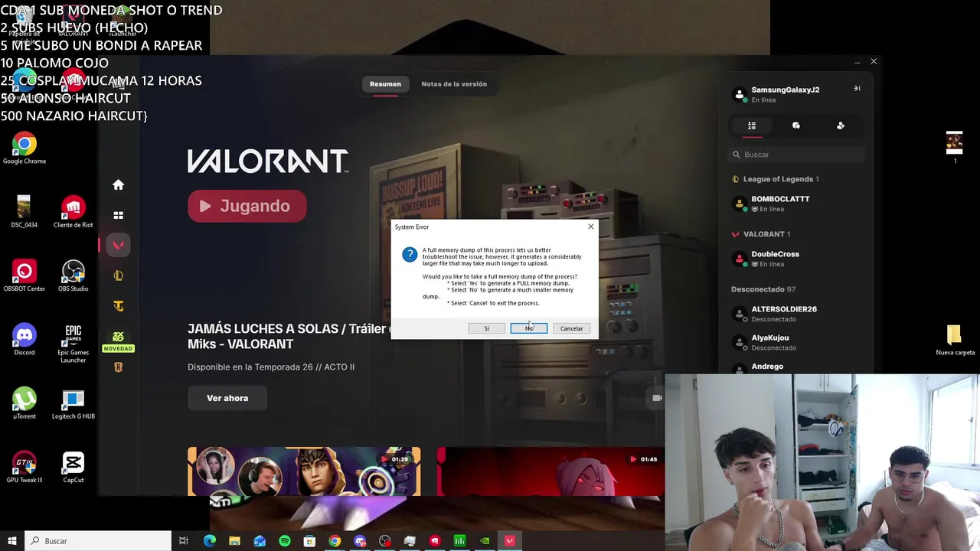Click the friends Buscar search field

tap(796, 155)
